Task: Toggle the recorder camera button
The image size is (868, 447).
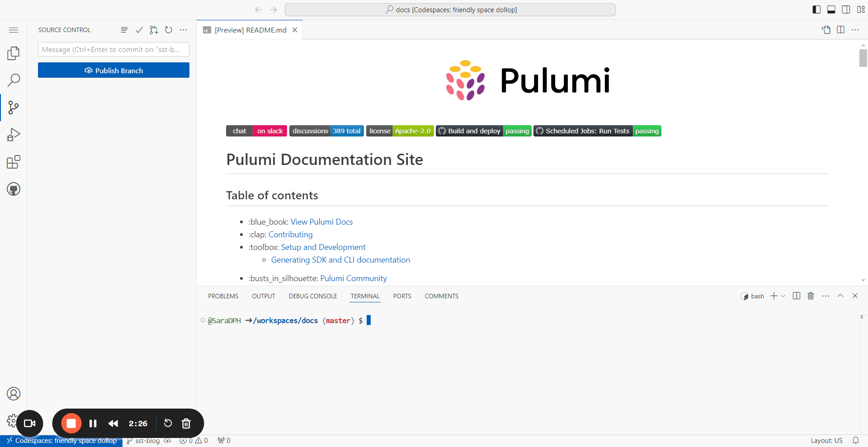Action: coord(30,423)
